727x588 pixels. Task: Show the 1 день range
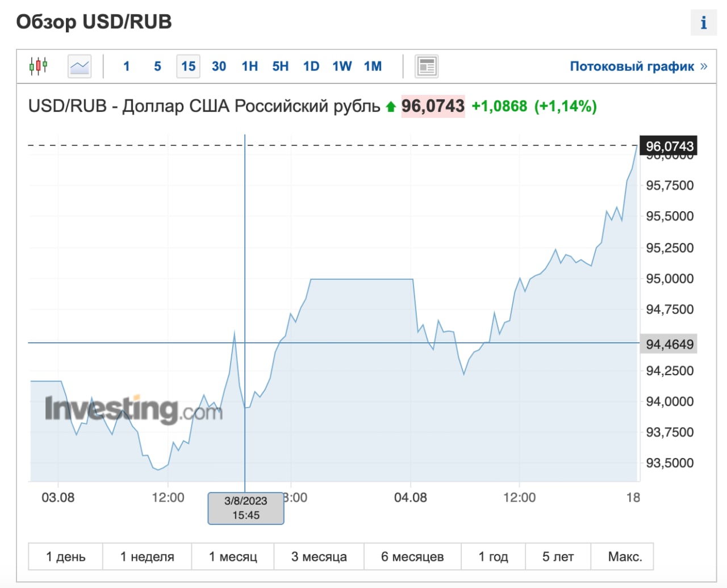coord(65,557)
